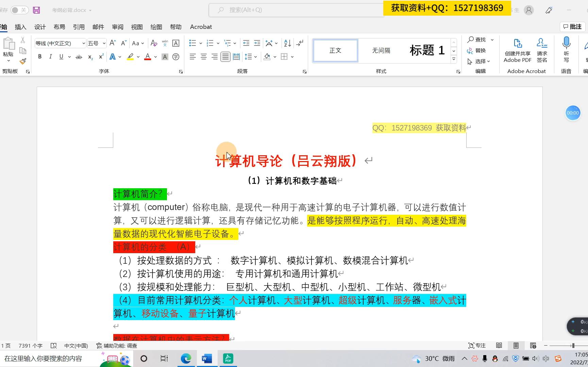Viewport: 588px width, 367px height.
Task: Open the 引用 tab
Action: [79, 27]
